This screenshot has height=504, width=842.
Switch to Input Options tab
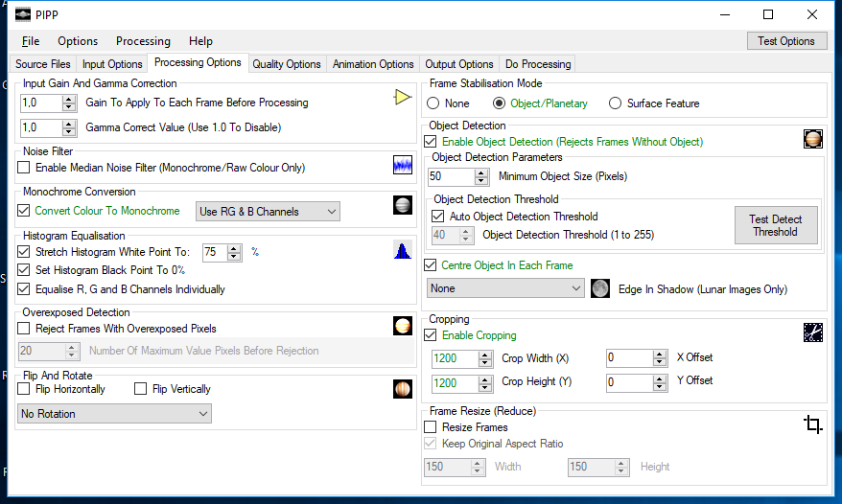(x=112, y=64)
